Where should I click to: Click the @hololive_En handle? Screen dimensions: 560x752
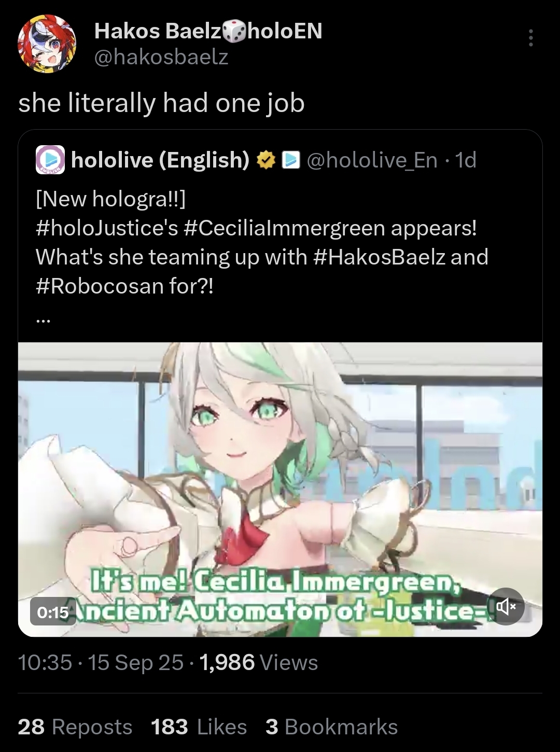point(372,160)
